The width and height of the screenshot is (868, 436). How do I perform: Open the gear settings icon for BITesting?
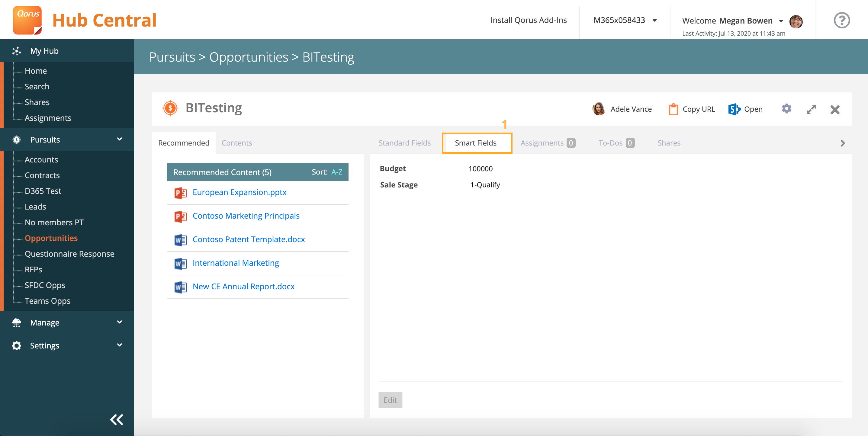click(x=786, y=109)
